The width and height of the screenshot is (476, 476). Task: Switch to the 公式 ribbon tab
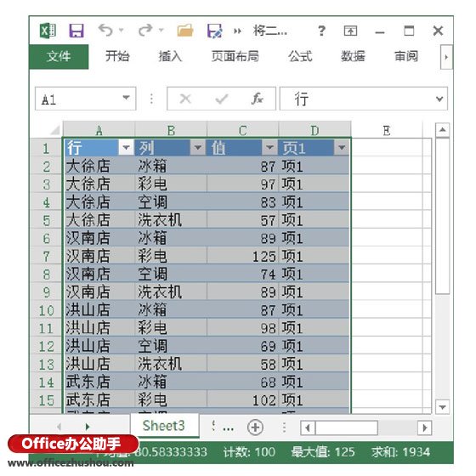coord(300,56)
